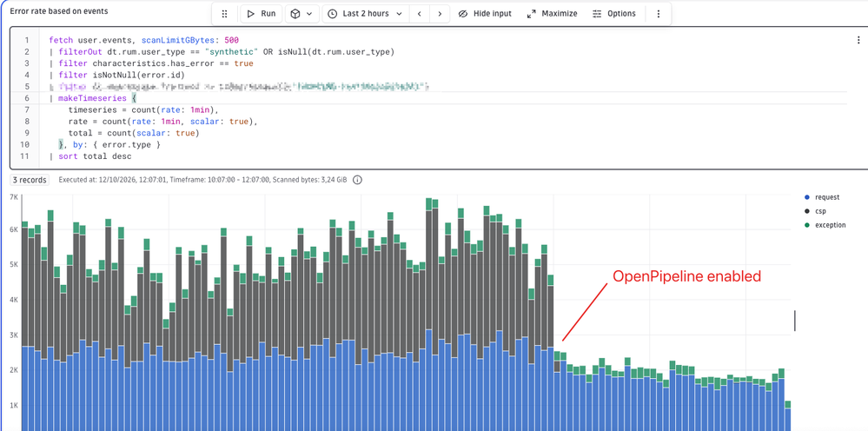
Task: Maximize the tile
Action: [x=552, y=14]
